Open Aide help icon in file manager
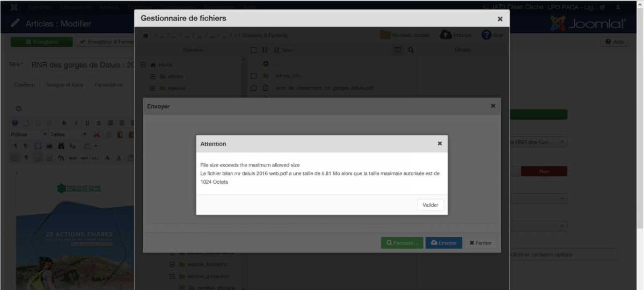Screen dimensions: 644x290 pyautogui.click(x=486, y=35)
